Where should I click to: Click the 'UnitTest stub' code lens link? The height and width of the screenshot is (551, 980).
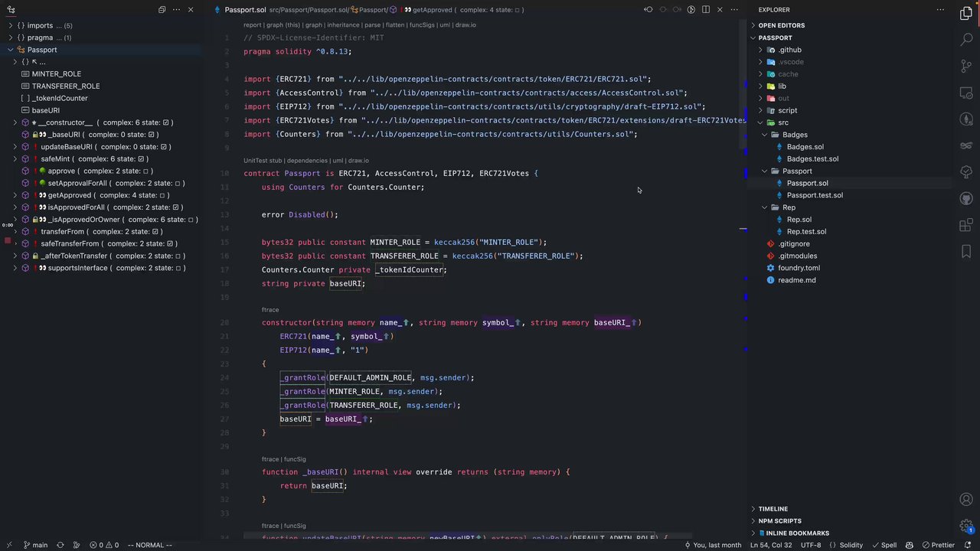(263, 161)
